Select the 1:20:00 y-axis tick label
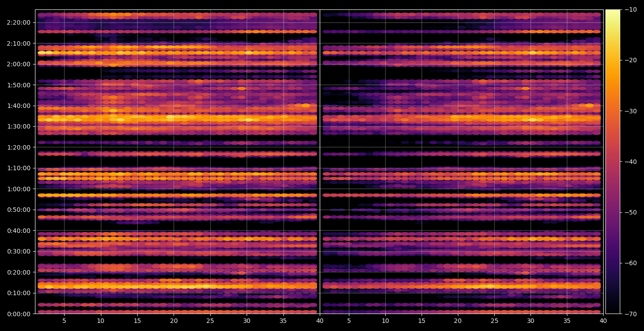Image resolution: width=644 pixels, height=331 pixels. pos(19,147)
